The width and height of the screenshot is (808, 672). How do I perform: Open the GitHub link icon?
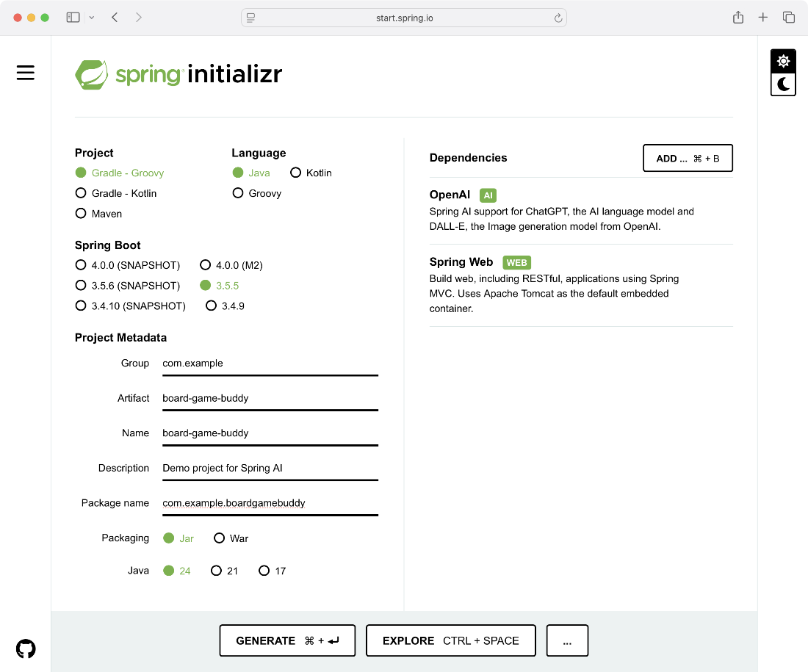[x=26, y=648]
